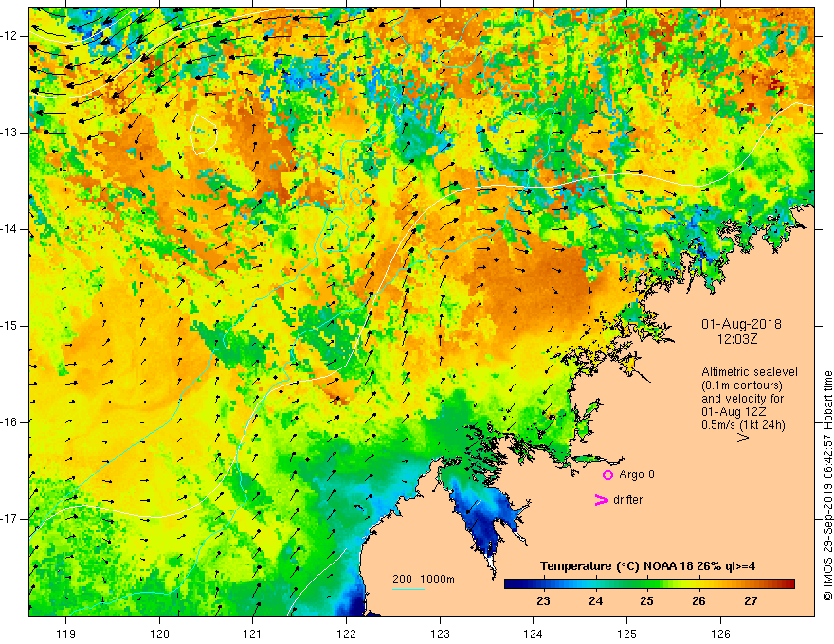The image size is (834, 644).
Task: Click the IMOS copyright timestamp text
Action: 827,486
